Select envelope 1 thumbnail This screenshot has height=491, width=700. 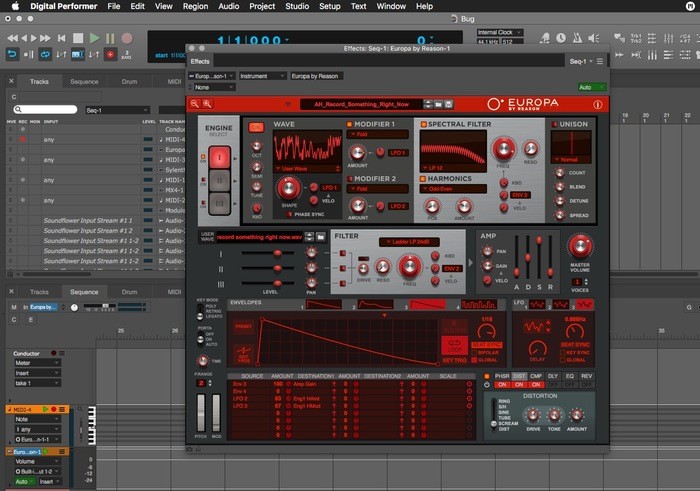tap(324, 304)
